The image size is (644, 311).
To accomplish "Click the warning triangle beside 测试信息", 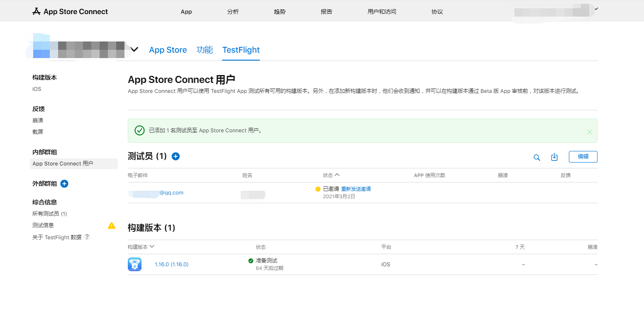I will click(x=111, y=225).
